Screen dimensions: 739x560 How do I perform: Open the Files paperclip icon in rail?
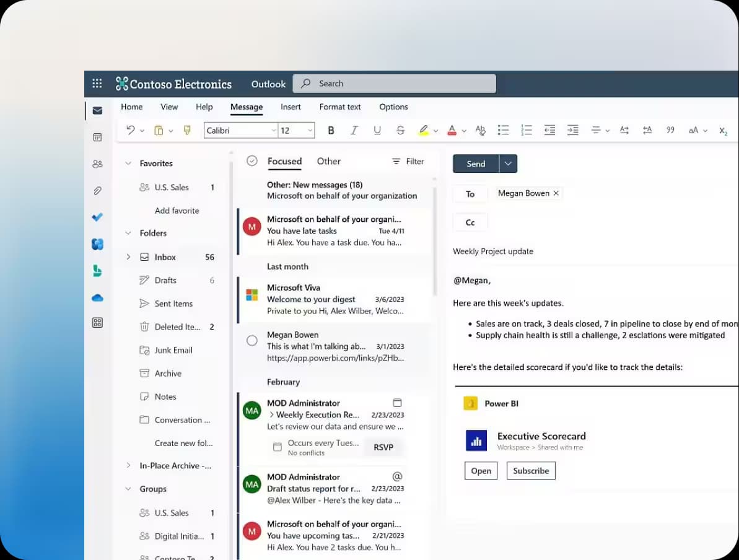[x=97, y=191]
